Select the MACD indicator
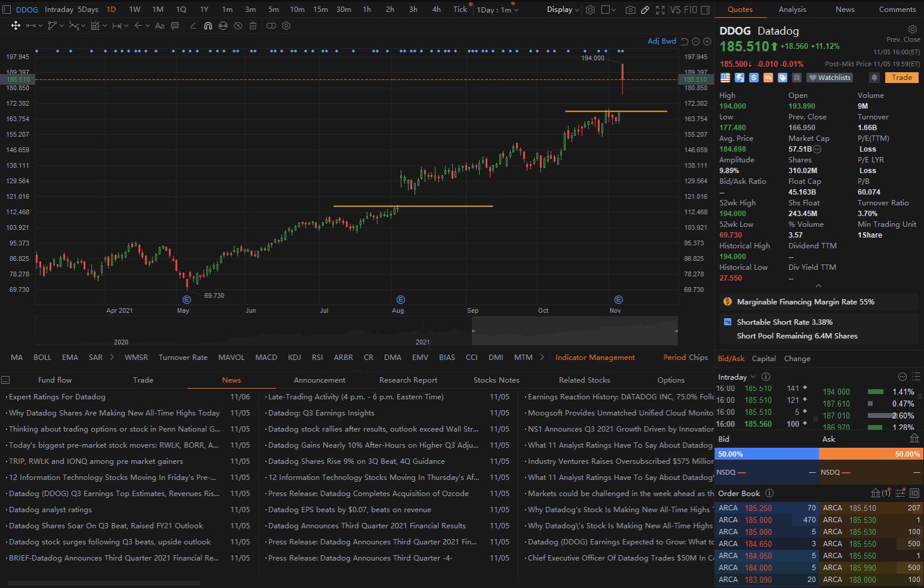 coord(266,358)
